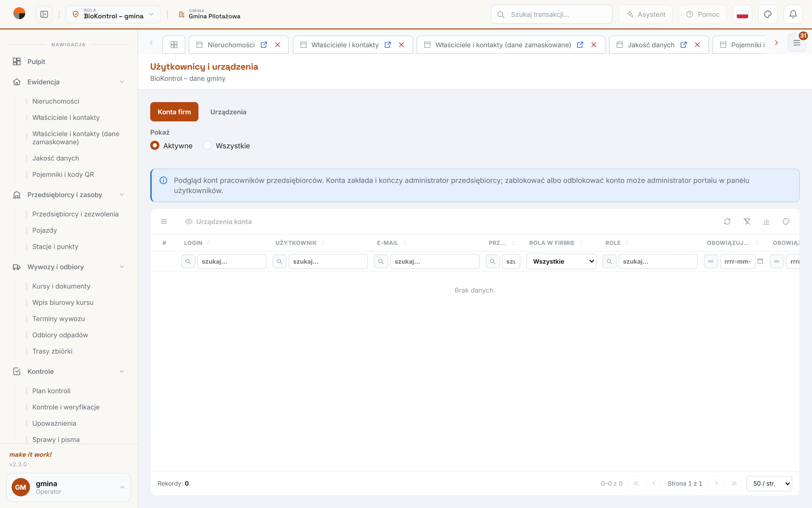Open table statistics chart icon
812x508 pixels.
(766, 221)
